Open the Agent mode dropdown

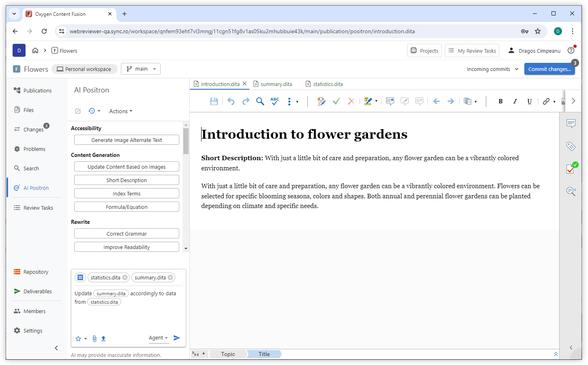[x=158, y=338]
